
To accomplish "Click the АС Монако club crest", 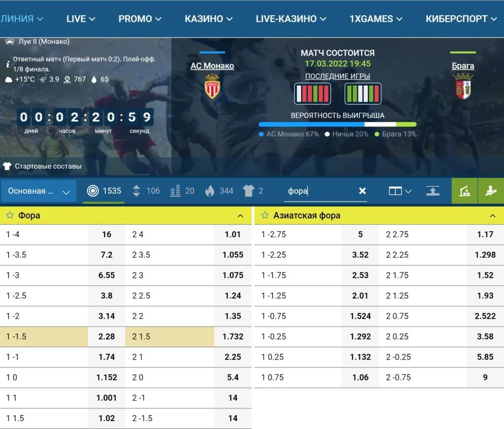I will tap(212, 86).
